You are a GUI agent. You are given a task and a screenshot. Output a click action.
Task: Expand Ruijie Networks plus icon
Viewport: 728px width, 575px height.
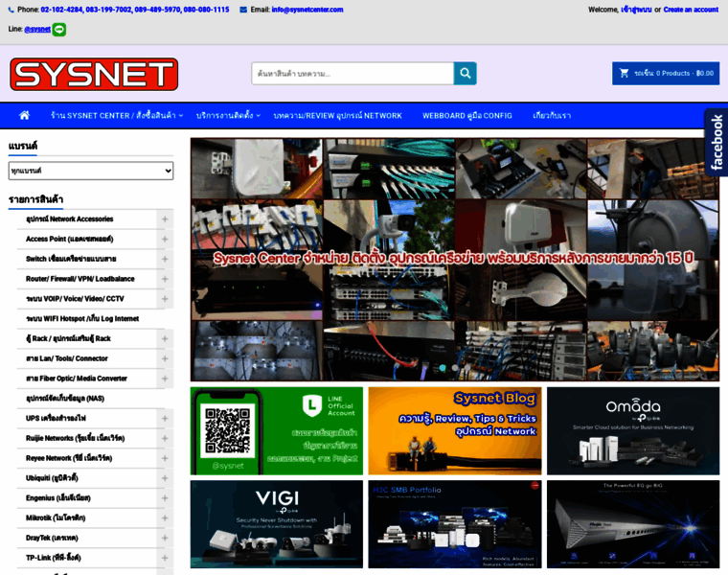pyautogui.click(x=165, y=439)
